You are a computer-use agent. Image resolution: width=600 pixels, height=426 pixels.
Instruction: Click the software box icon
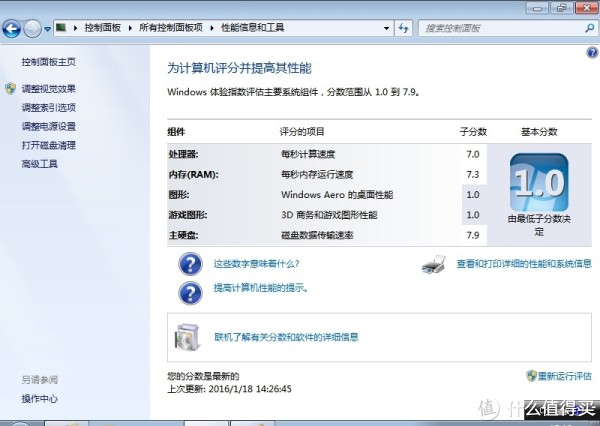pos(187,337)
